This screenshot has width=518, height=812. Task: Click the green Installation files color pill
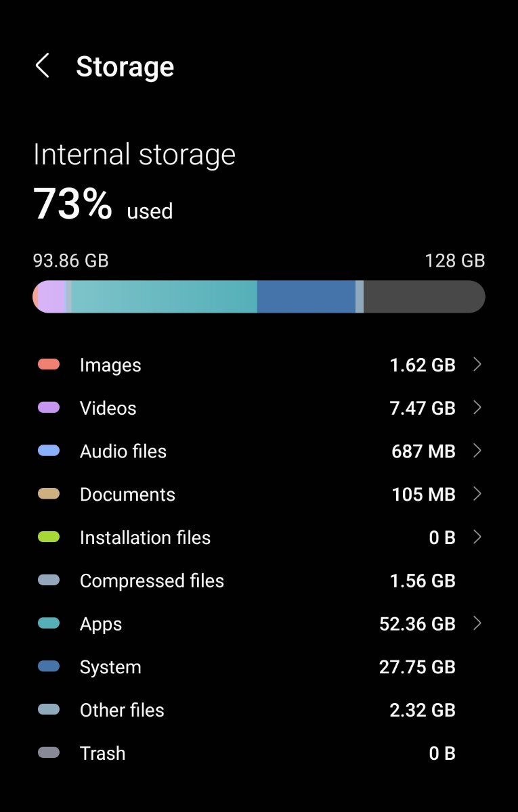coord(49,537)
